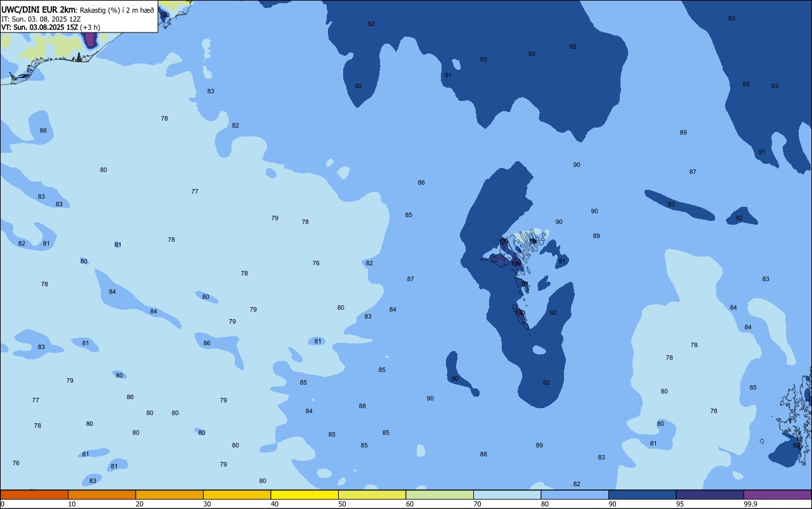812x509 pixels.
Task: Click the forecast offset text (+3 h)
Action: click(x=90, y=27)
